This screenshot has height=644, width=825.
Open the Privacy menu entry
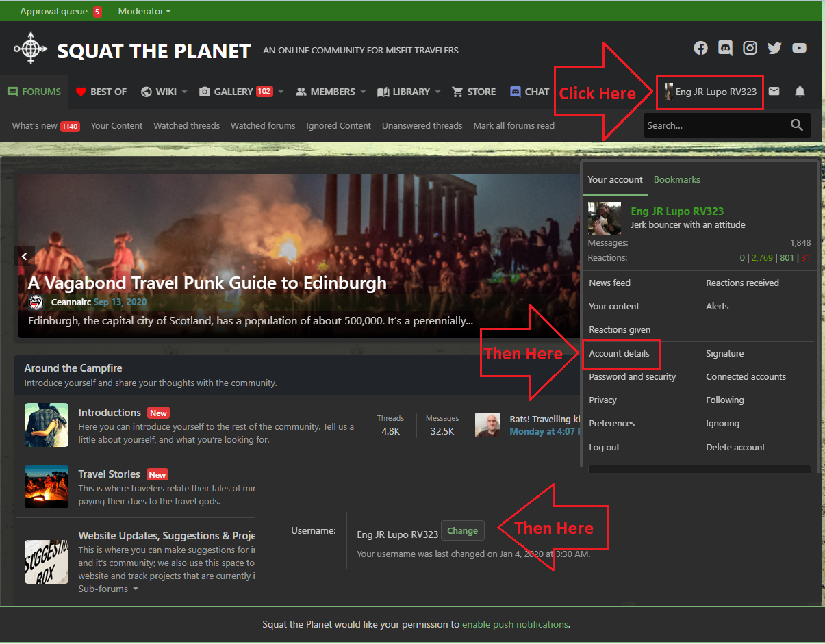pyautogui.click(x=602, y=400)
